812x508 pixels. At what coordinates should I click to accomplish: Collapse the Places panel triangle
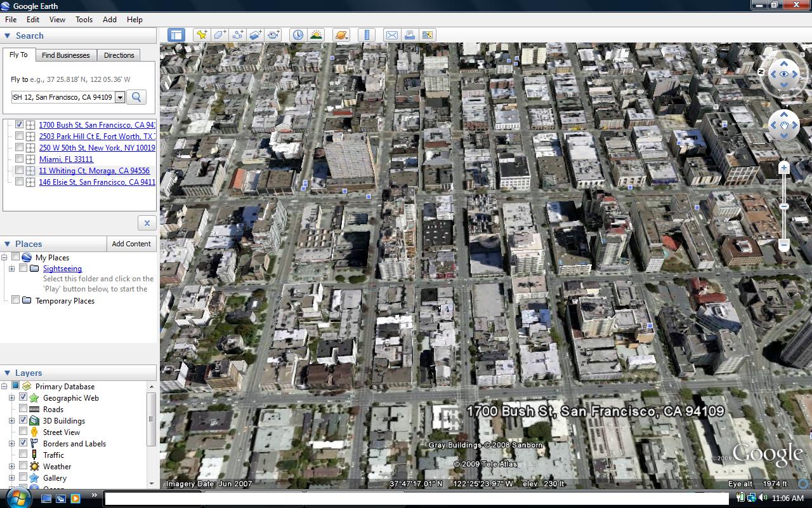(8, 244)
